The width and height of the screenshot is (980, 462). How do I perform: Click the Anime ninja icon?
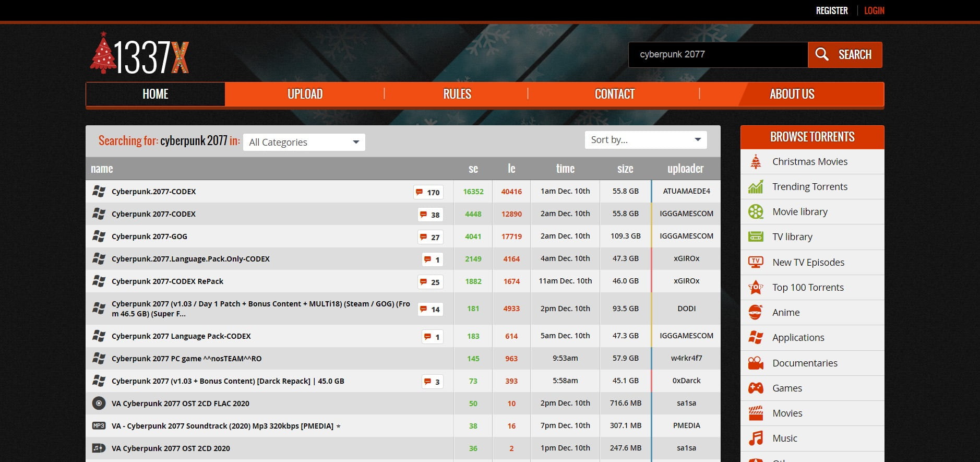(756, 312)
